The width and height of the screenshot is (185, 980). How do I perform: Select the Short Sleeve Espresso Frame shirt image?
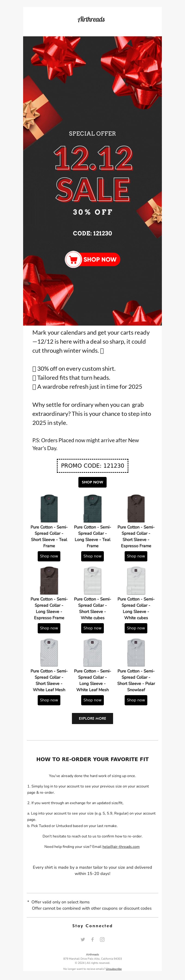tap(136, 508)
